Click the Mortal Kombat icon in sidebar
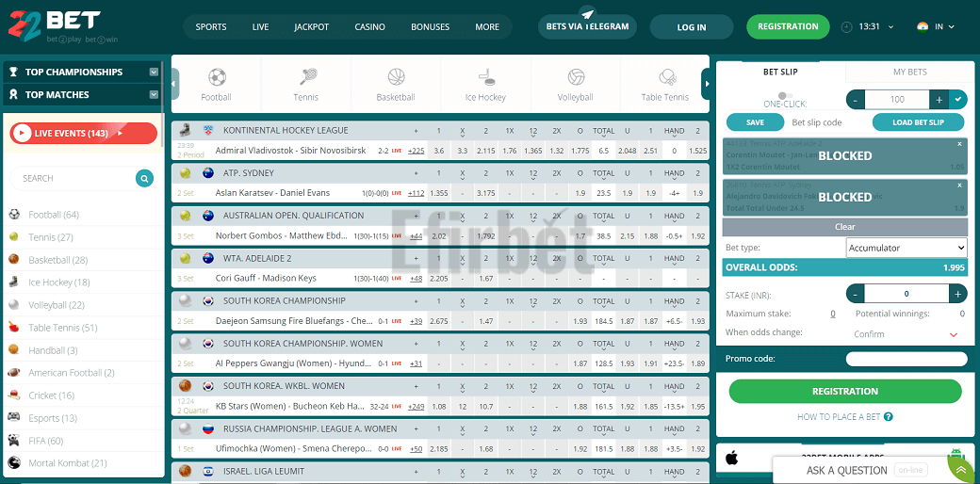The height and width of the screenshot is (484, 980). click(x=14, y=463)
